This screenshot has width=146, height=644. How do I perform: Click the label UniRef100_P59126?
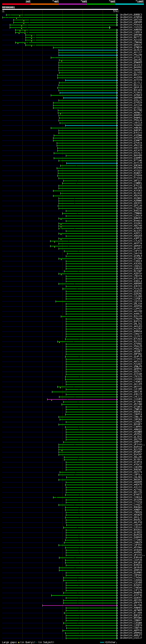tap(131, 120)
